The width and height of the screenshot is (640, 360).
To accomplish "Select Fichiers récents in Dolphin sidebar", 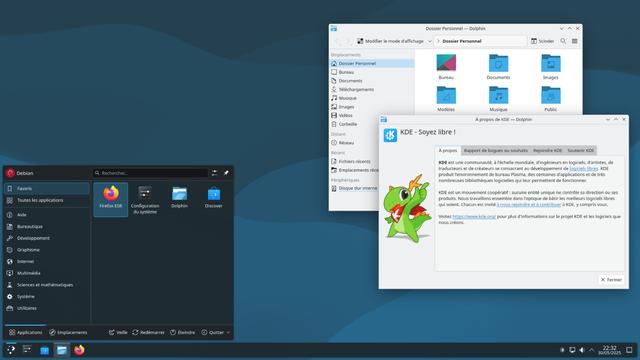I will 354,161.
